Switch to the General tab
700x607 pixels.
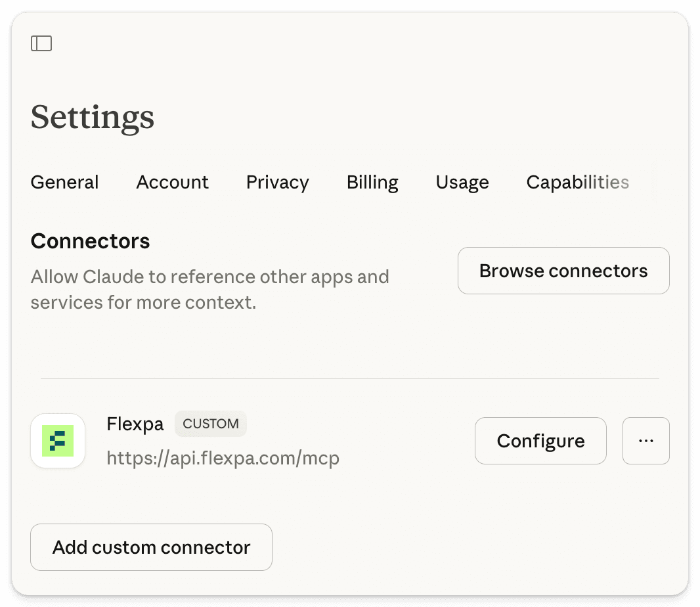click(x=64, y=182)
